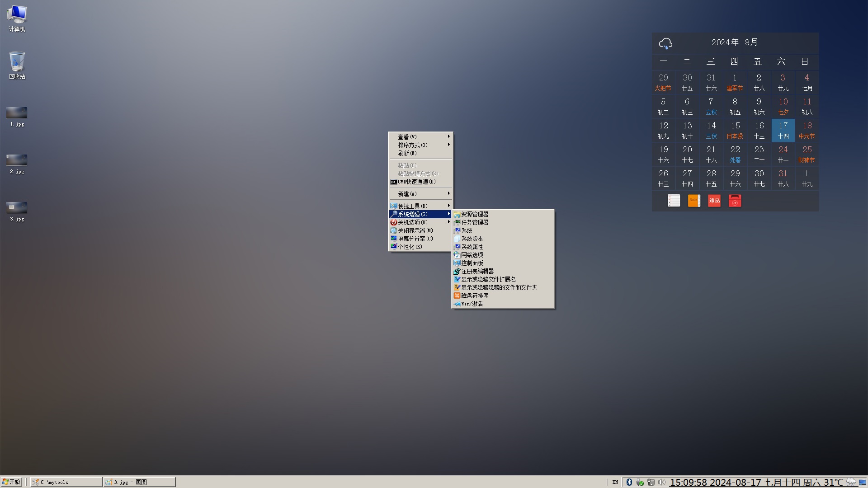Switch to 3.jpg - 画图 taskbar window
Screen dimensions: 868x488
click(139, 482)
